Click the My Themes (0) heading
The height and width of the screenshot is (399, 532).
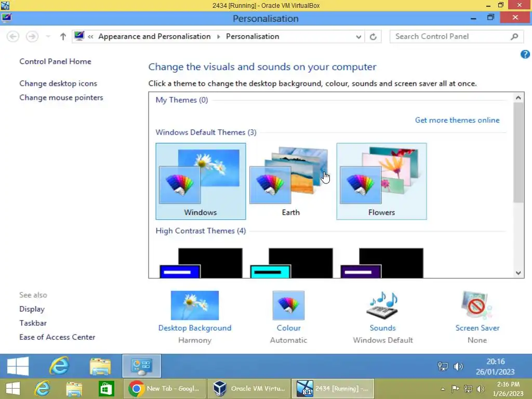tap(181, 100)
